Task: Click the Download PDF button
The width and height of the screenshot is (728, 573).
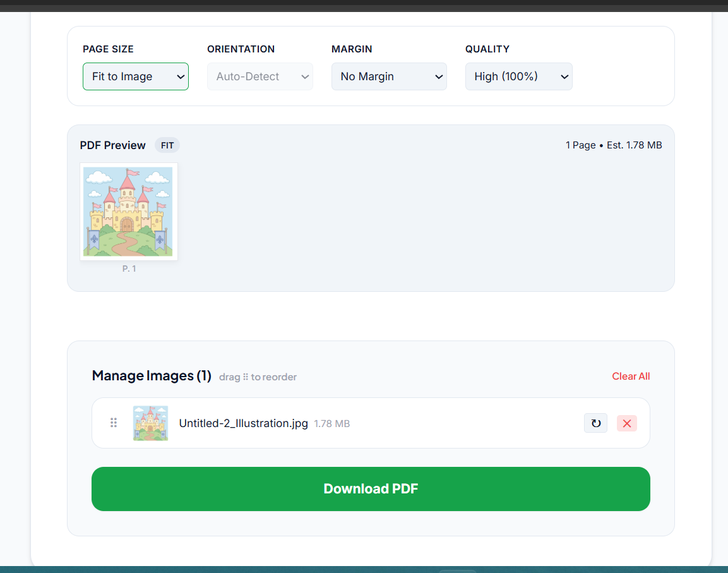Action: [371, 489]
